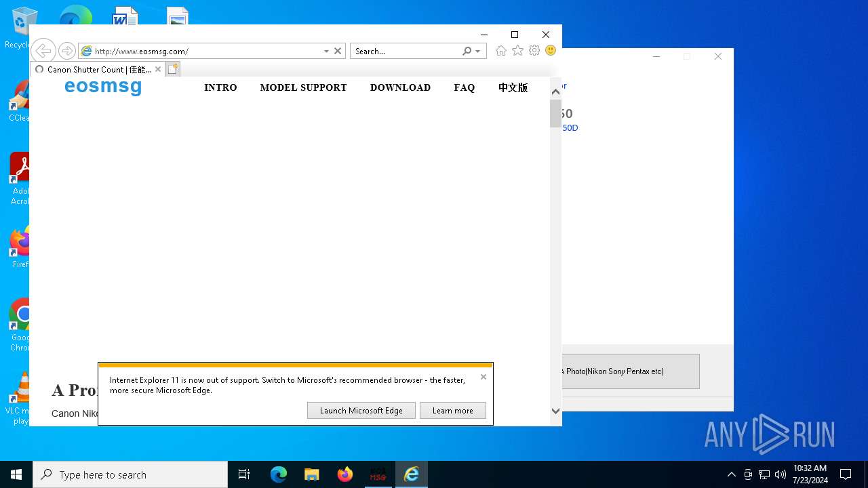Switch to EOSMSG app in taskbar
The image size is (868, 488).
378,474
